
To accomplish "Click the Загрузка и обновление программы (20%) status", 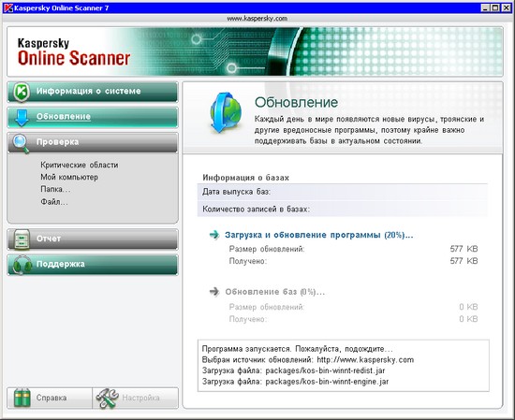I will pos(318,235).
